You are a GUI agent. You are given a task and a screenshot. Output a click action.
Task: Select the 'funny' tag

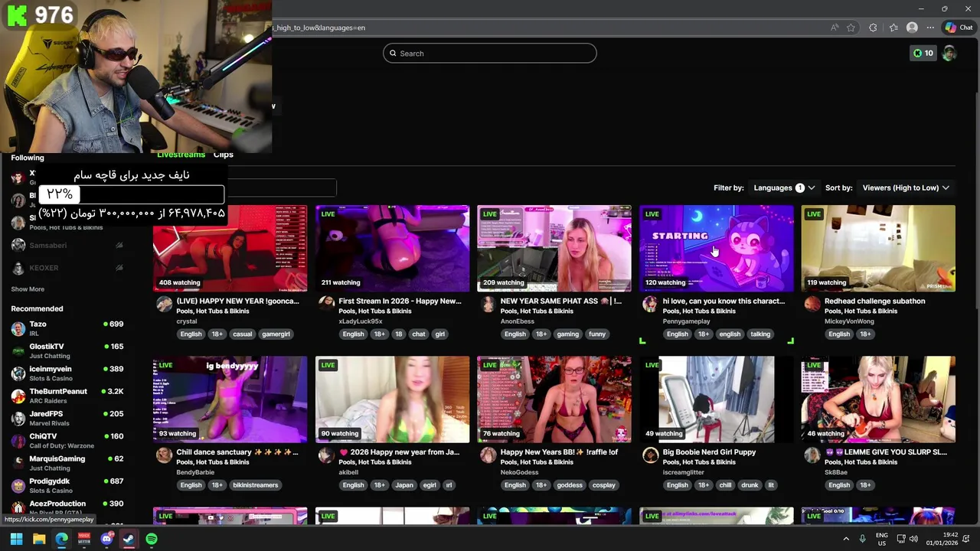(597, 334)
